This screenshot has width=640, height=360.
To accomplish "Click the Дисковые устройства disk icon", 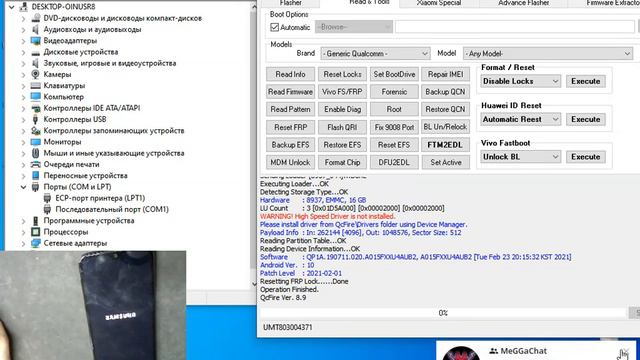I will (x=36, y=52).
